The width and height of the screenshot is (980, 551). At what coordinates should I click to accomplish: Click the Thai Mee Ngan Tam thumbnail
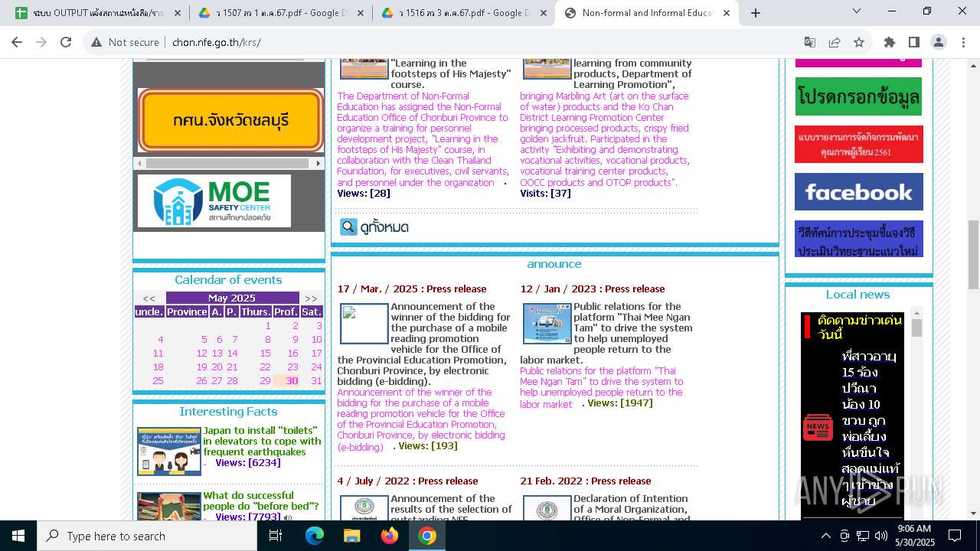coord(547,323)
